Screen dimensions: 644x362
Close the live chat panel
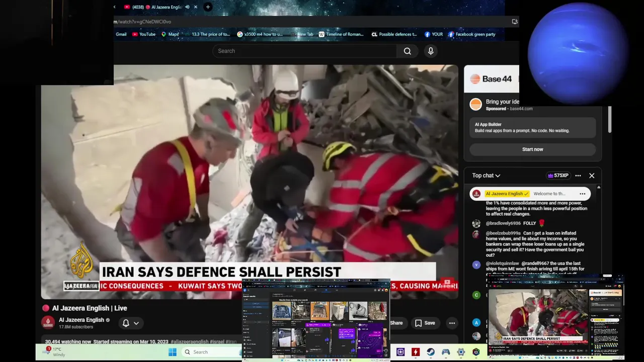pyautogui.click(x=592, y=175)
